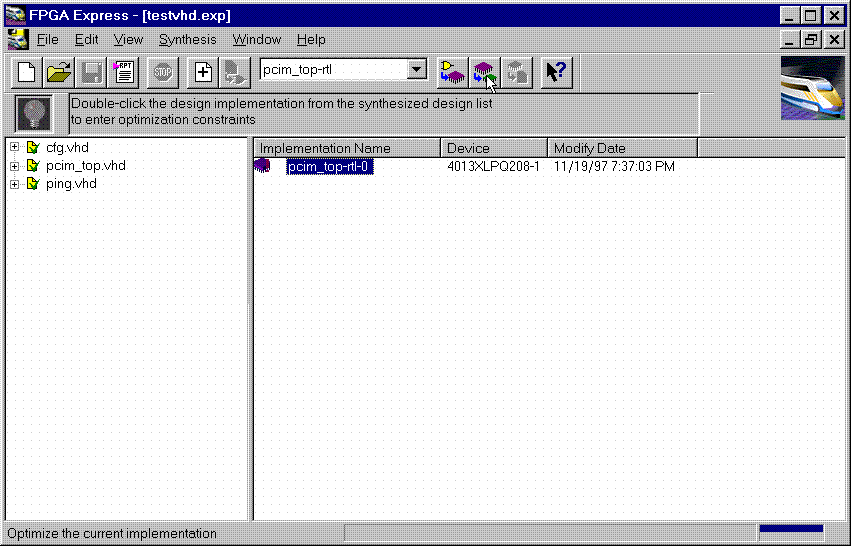Image resolution: width=851 pixels, height=546 pixels.
Task: Open the Synthesis menu
Action: tap(187, 40)
